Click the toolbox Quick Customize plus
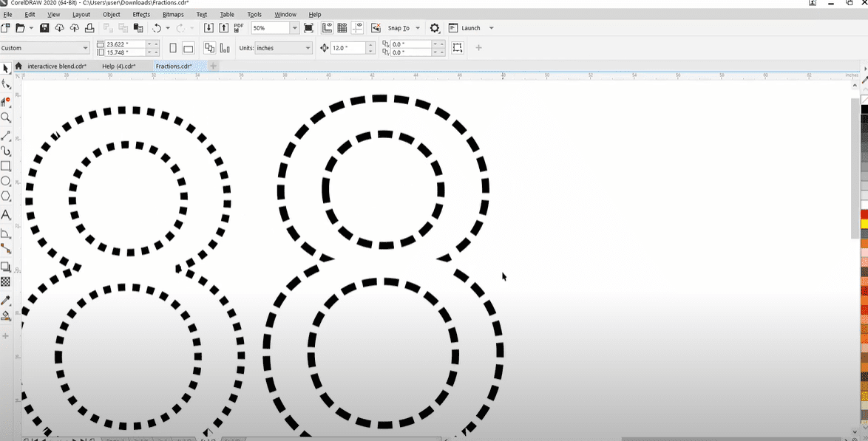Viewport: 868px width, 441px height. [5, 336]
